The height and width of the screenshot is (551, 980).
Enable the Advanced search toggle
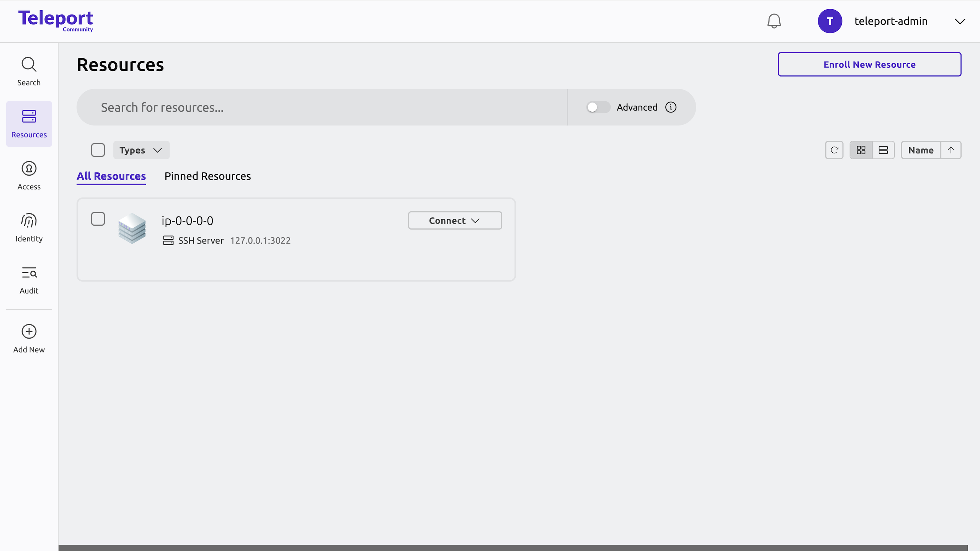pyautogui.click(x=597, y=107)
